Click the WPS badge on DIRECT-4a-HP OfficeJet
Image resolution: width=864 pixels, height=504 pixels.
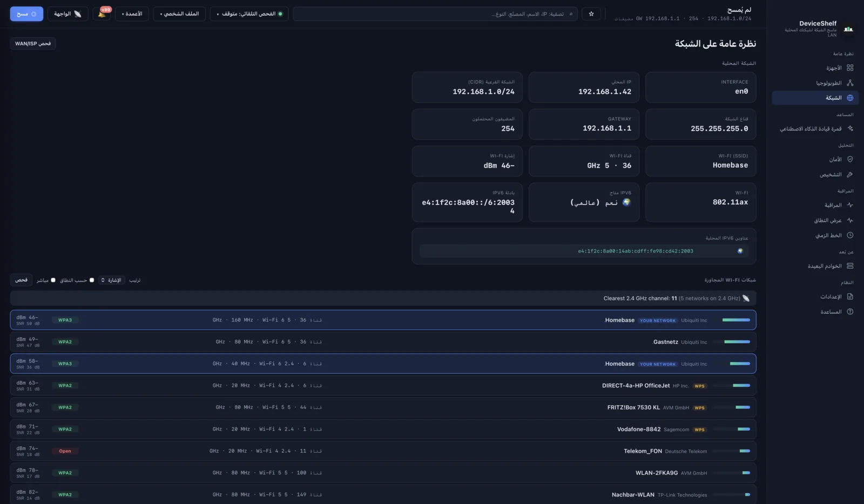(x=700, y=386)
